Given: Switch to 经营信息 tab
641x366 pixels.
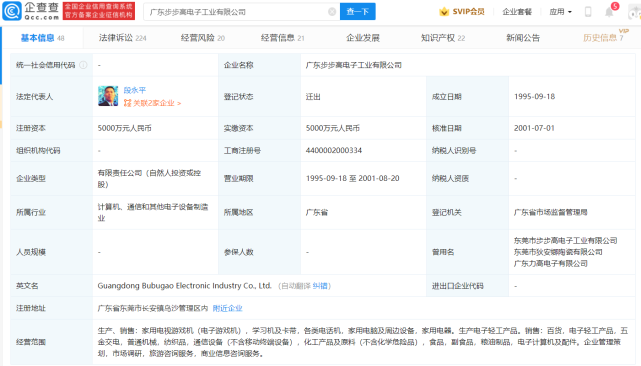Looking at the screenshot, I should point(282,38).
